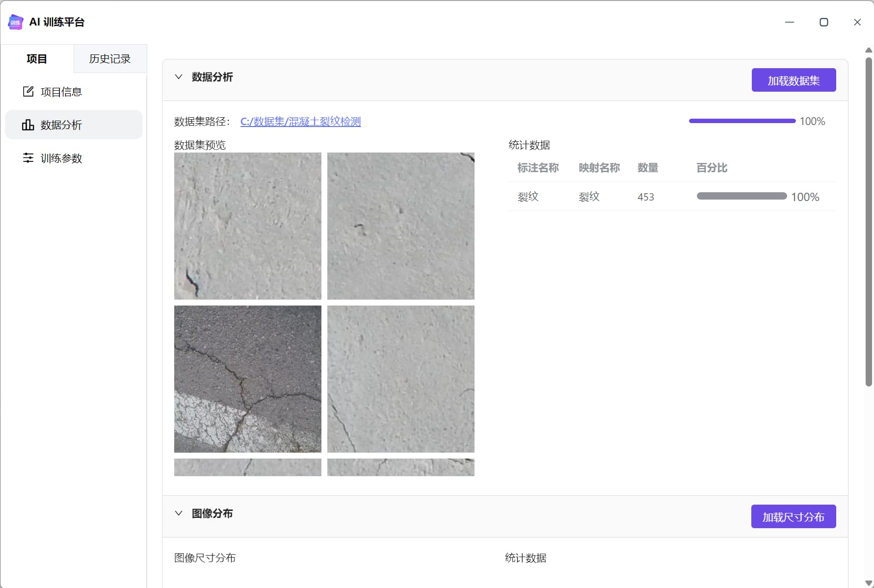
Task: Click the 数据集预览 label
Action: [x=200, y=145]
